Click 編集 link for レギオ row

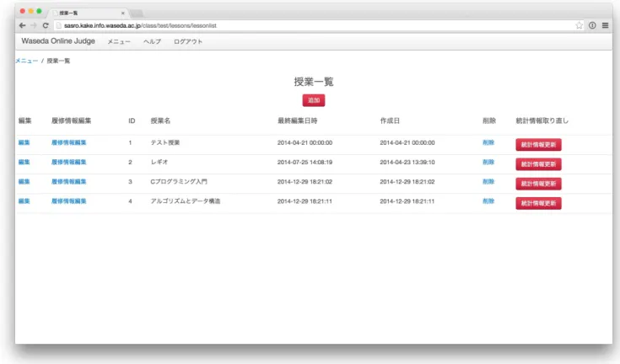tap(24, 163)
